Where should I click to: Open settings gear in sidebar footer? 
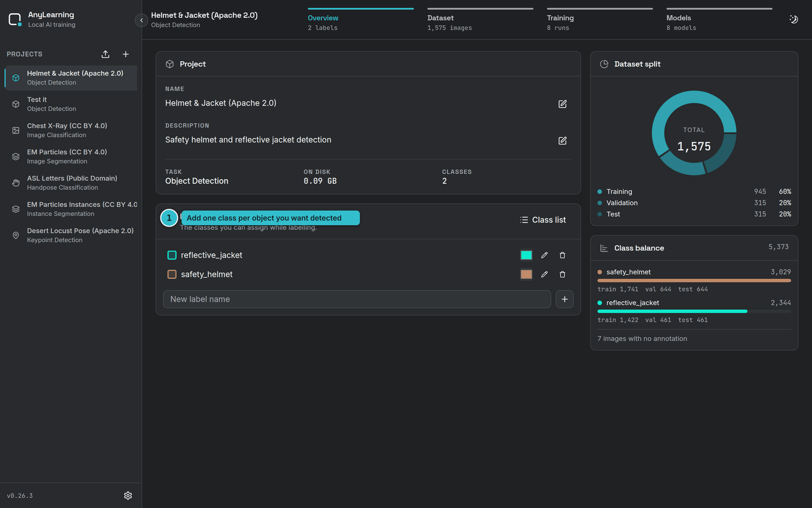point(128,495)
